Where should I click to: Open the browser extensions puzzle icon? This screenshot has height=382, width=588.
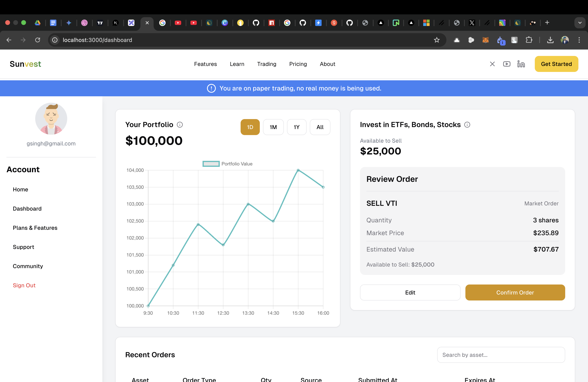pyautogui.click(x=529, y=40)
